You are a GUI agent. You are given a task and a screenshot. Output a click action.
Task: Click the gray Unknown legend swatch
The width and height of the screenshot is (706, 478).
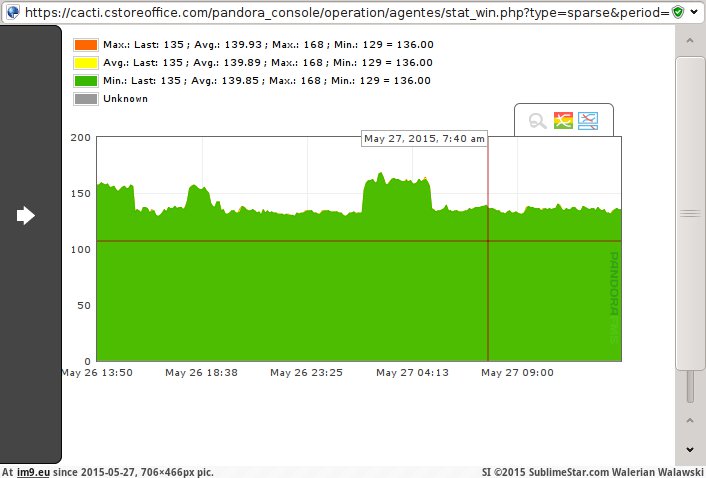point(85,99)
